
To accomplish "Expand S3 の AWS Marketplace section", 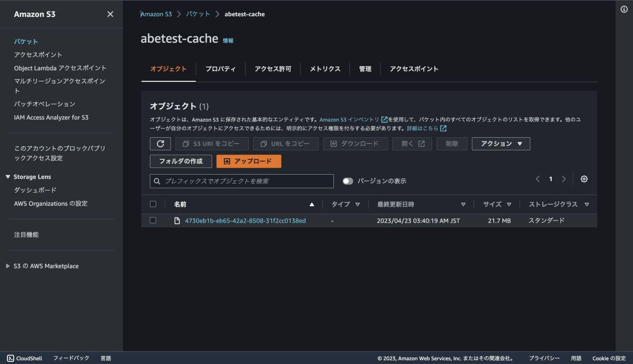I will [x=8, y=266].
